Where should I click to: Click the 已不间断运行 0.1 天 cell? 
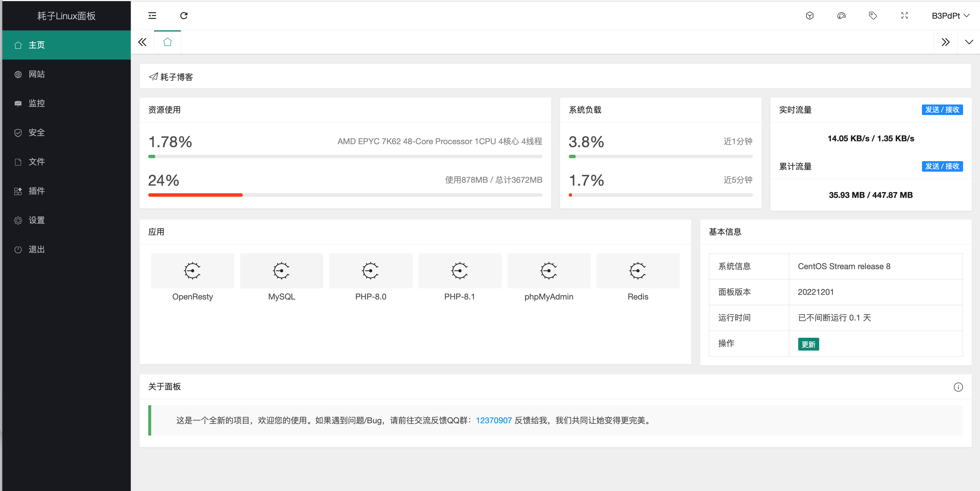tap(876, 318)
